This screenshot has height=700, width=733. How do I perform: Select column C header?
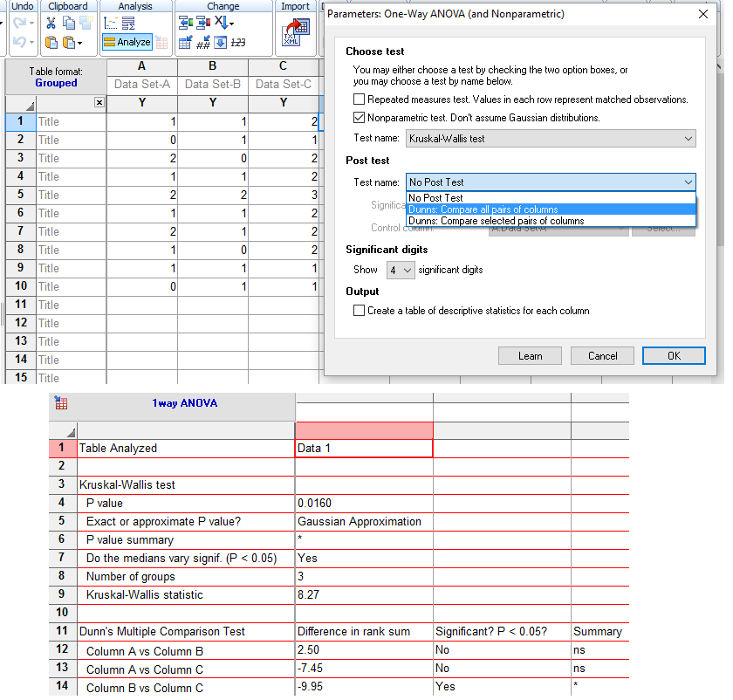click(284, 66)
